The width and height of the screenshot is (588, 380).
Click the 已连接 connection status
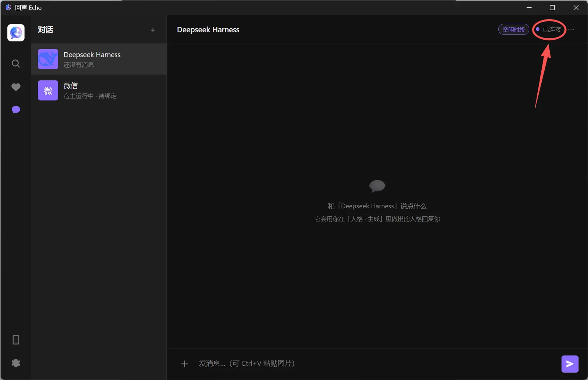tap(549, 29)
